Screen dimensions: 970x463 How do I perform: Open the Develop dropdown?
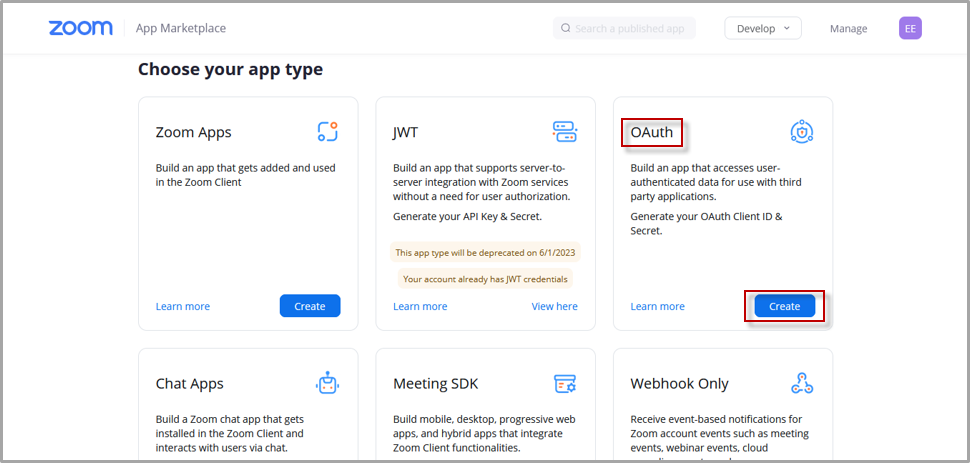click(763, 28)
